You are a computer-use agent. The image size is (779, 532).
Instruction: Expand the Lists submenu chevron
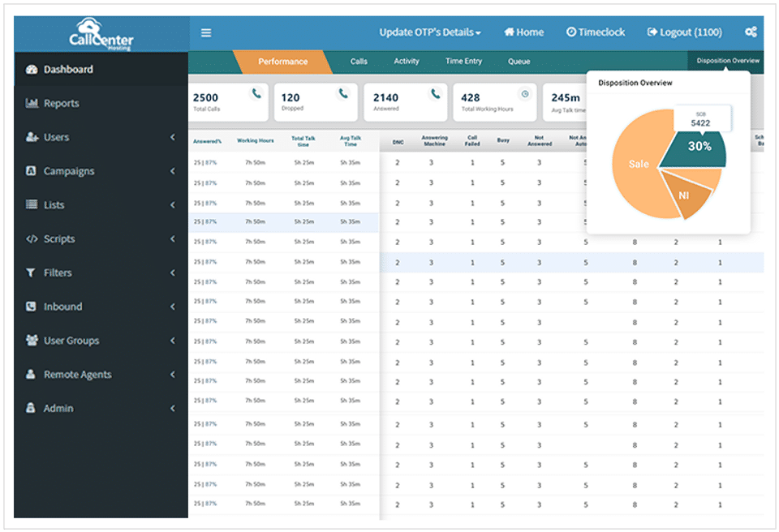(x=173, y=205)
